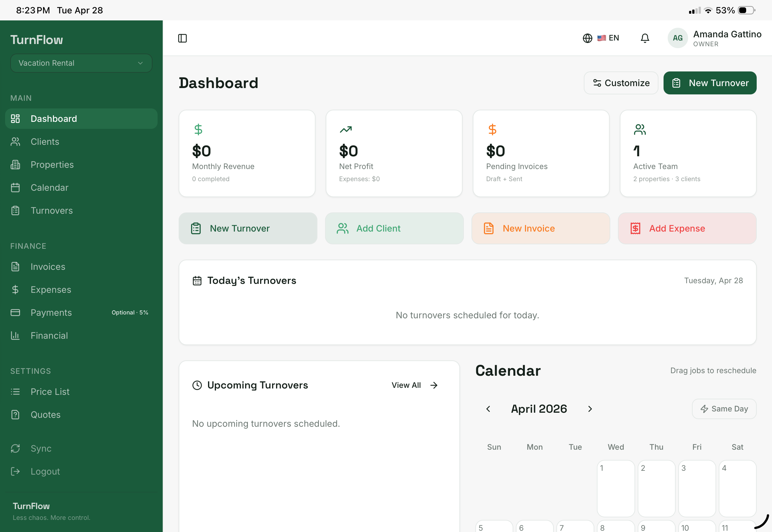
Task: Open the Sync sidebar item
Action: (41, 448)
